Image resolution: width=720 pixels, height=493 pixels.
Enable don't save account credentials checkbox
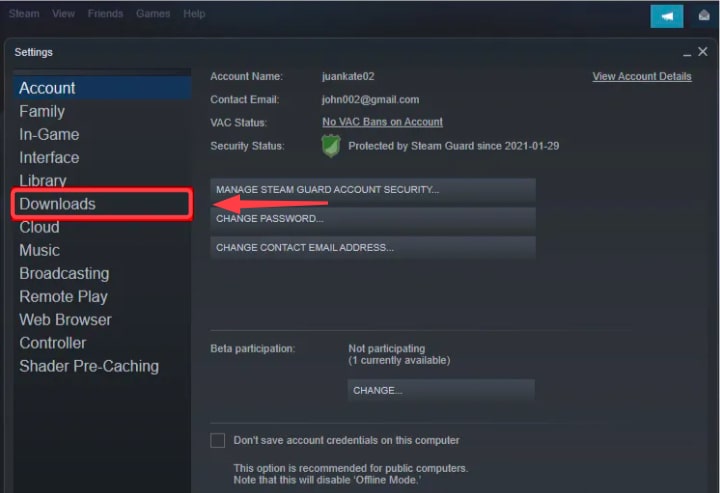pyautogui.click(x=218, y=440)
